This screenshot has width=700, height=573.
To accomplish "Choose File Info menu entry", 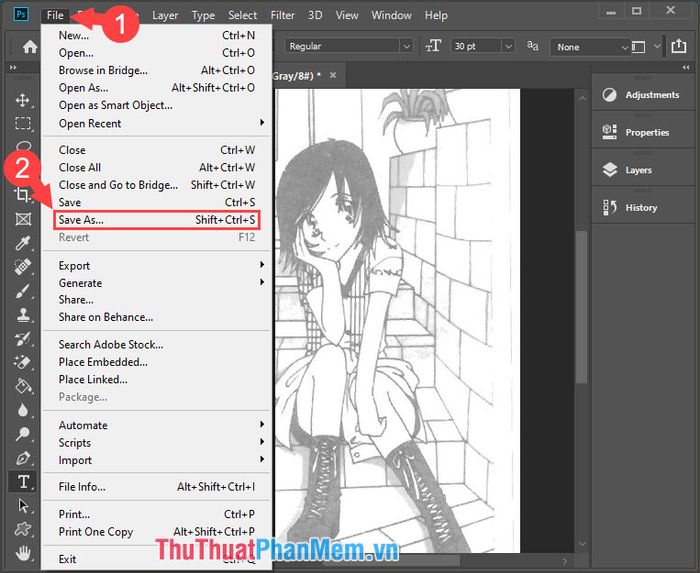I will pyautogui.click(x=156, y=486).
